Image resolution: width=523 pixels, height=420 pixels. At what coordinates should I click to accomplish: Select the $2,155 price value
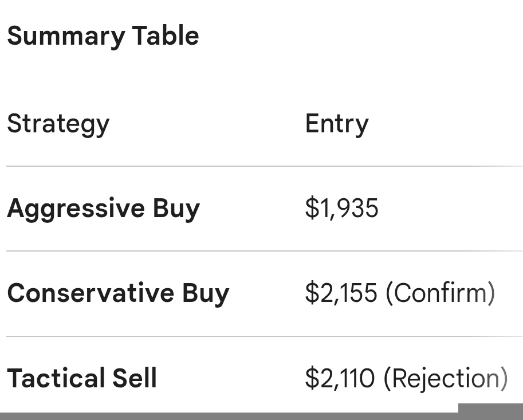[341, 293]
